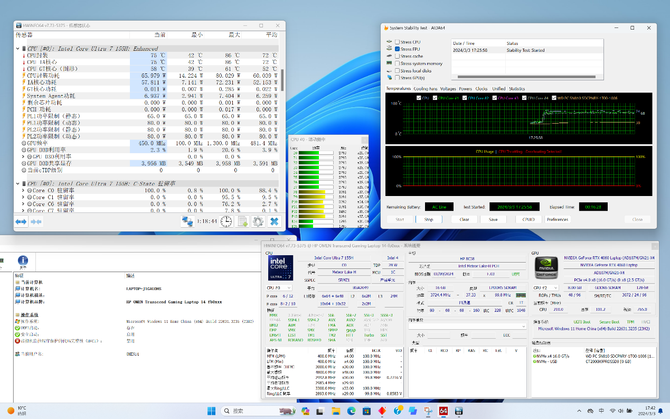Launch Microsoft Edge from the taskbar
This screenshot has height=419, width=670.
click(351, 411)
